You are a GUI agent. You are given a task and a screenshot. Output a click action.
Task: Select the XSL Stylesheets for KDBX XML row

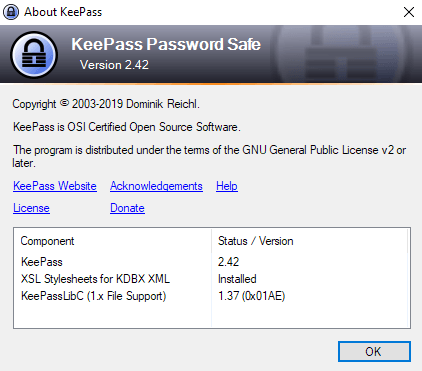(x=212, y=279)
